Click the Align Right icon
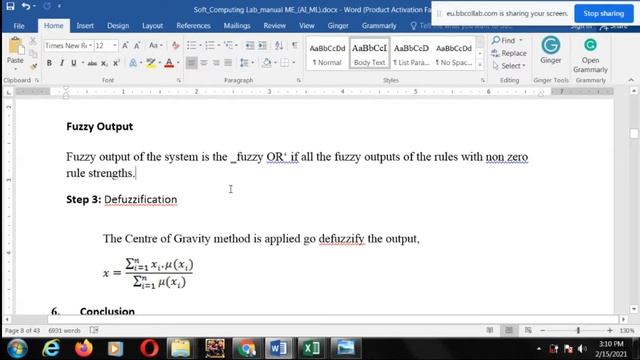The image size is (640, 360). (x=216, y=63)
